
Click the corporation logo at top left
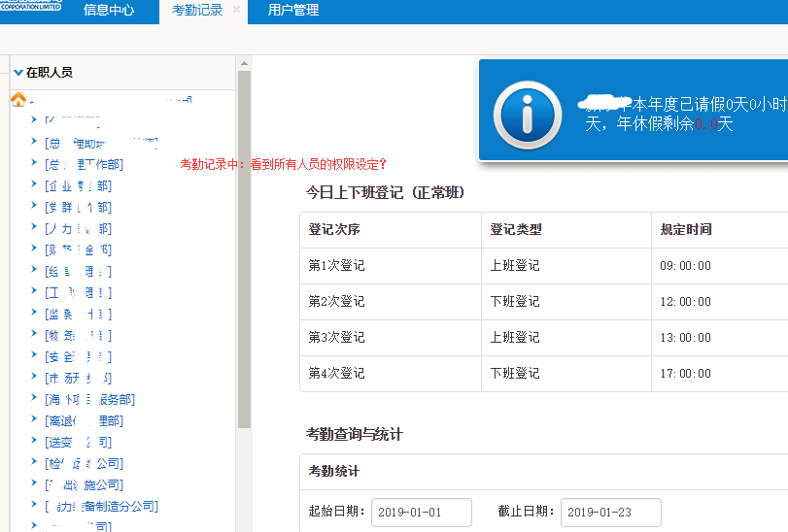coord(31,7)
